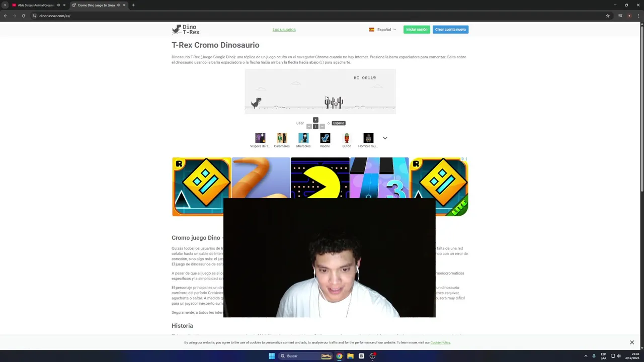Open the site information icon in address bar
644x362 pixels.
pos(35,16)
